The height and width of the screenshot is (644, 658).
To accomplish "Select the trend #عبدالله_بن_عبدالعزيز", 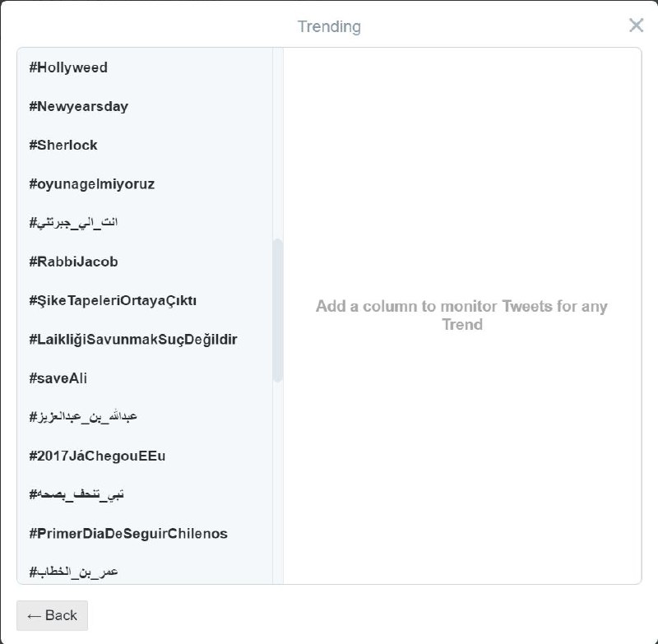I will coord(83,416).
